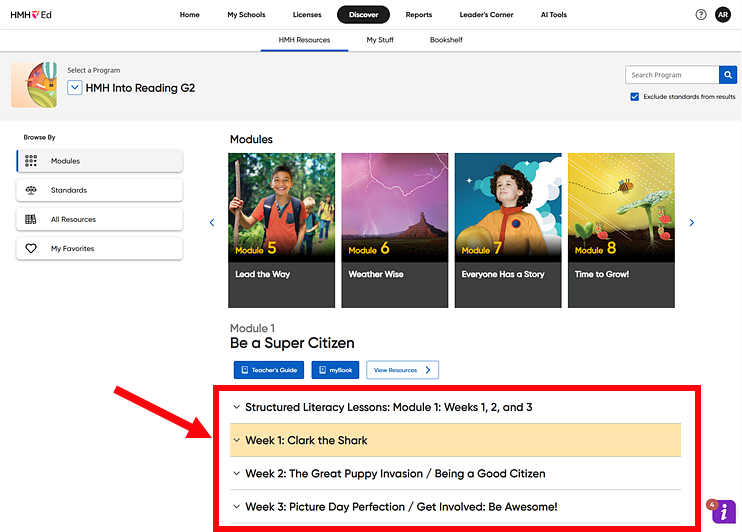Switch to Bookshelf tab
This screenshot has height=532, width=742.
(x=446, y=40)
